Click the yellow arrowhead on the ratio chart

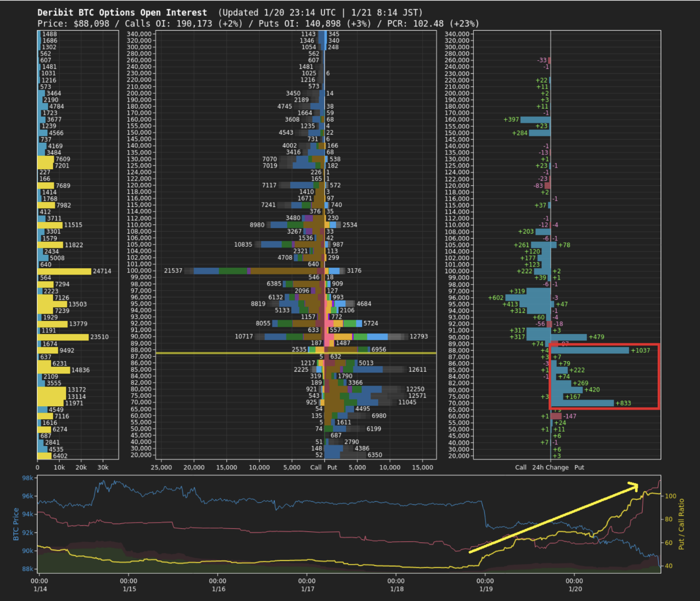click(633, 487)
